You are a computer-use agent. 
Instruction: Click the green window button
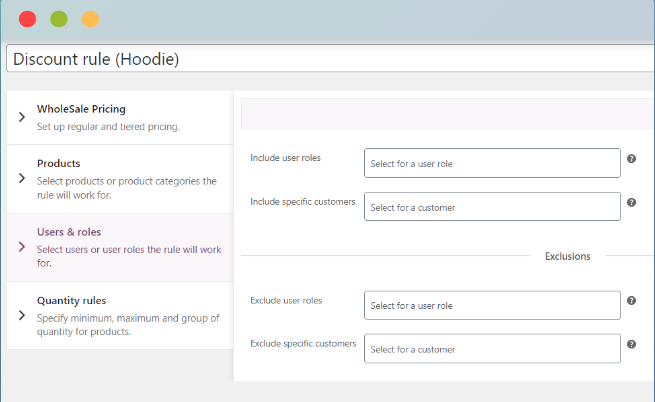pyautogui.click(x=59, y=19)
